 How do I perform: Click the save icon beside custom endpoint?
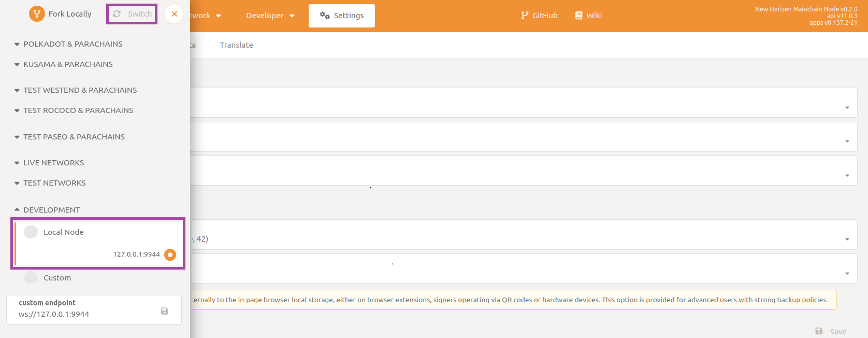(165, 311)
